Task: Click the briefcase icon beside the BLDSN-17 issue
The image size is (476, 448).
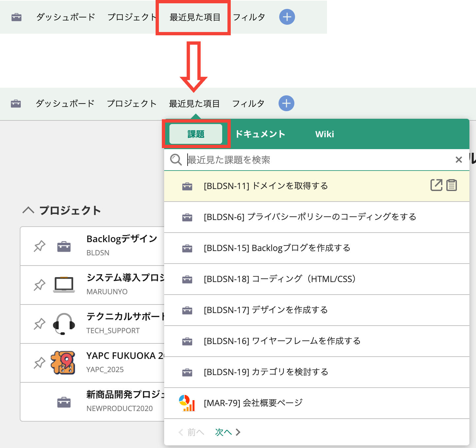Action: point(187,310)
